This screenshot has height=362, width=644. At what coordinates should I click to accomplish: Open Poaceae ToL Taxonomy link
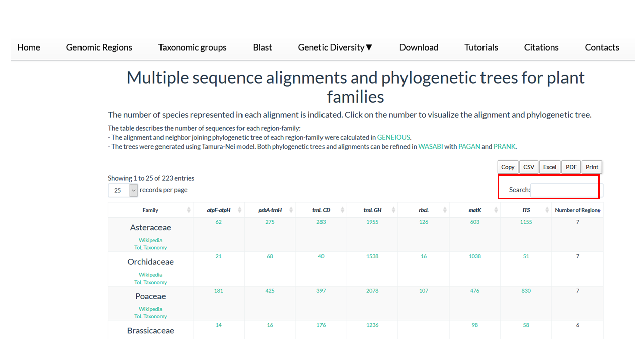[150, 316]
